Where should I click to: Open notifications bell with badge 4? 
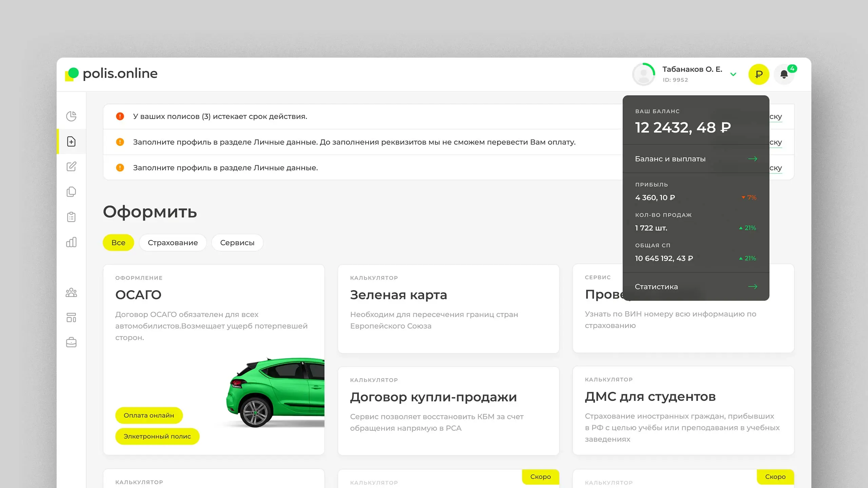coord(784,74)
